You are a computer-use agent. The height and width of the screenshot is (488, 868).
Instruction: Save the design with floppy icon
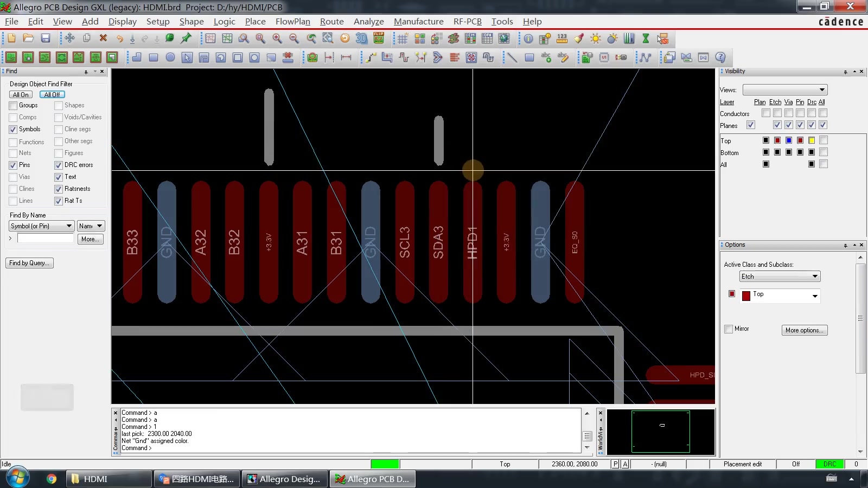coord(46,38)
